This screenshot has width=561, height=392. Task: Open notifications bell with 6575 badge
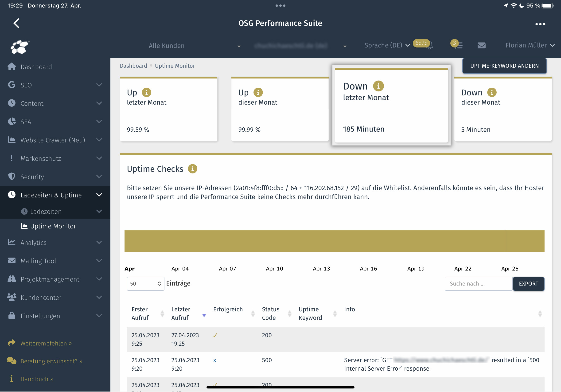(430, 45)
